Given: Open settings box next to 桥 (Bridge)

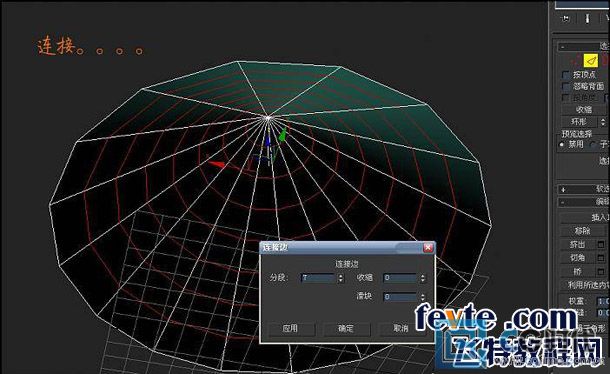Looking at the screenshot, I should [601, 271].
